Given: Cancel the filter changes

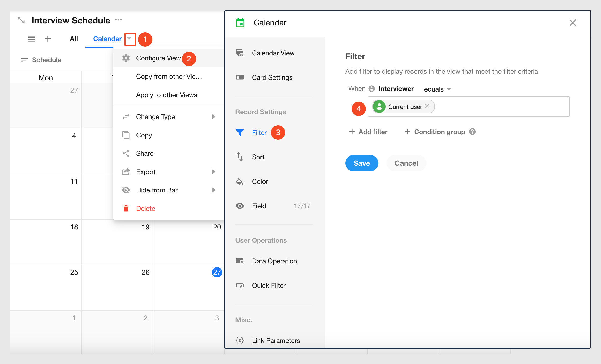Looking at the screenshot, I should click(406, 163).
